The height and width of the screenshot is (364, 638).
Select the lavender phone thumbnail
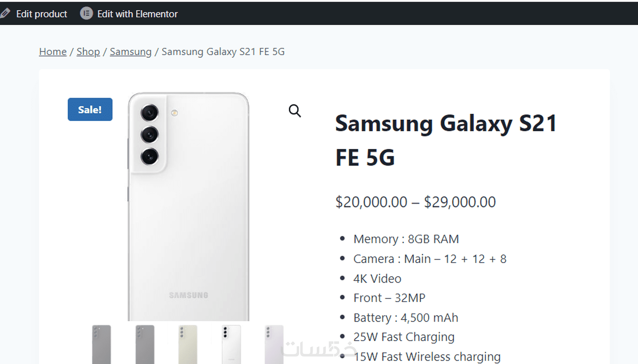coord(274,344)
